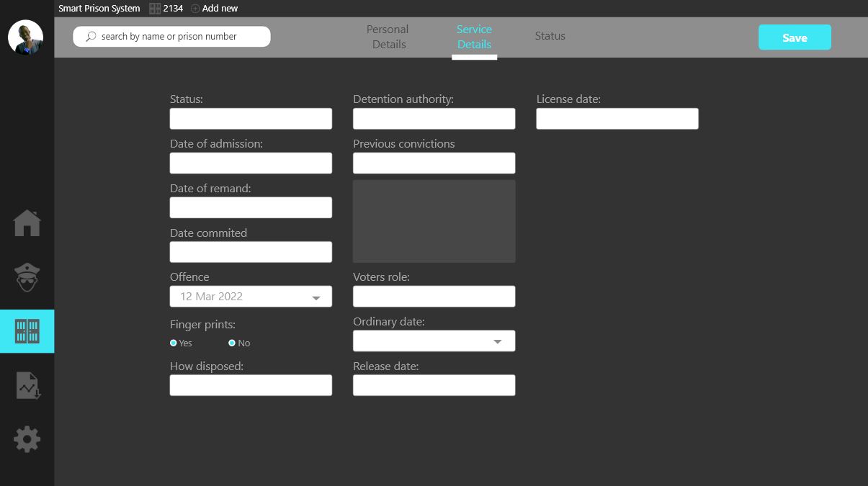
Task: Select the prison cell icon in sidebar
Action: (27, 331)
